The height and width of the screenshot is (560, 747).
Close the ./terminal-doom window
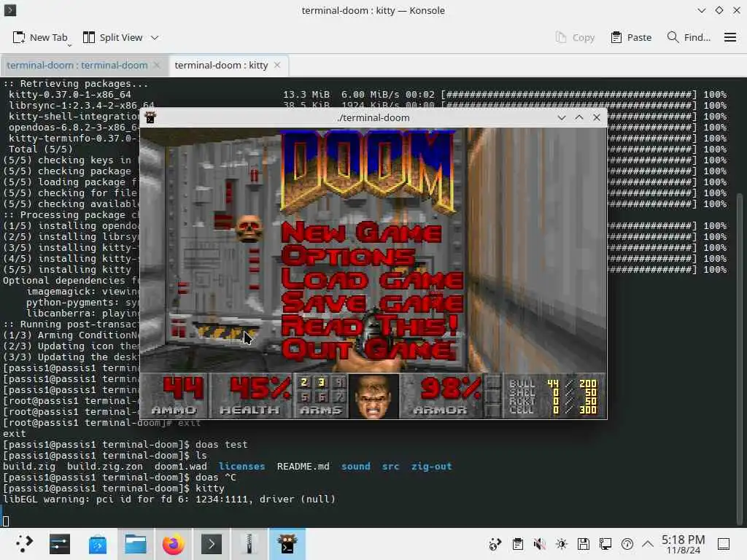[597, 117]
